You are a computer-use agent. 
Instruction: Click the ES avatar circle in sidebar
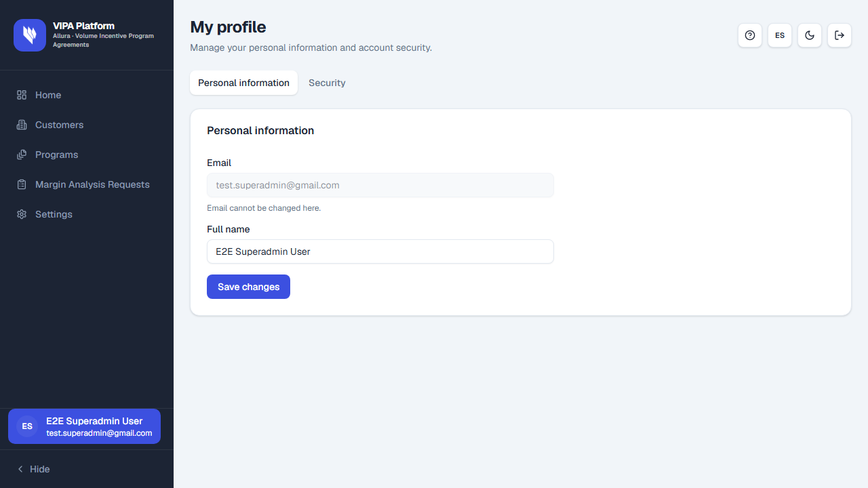click(x=27, y=426)
